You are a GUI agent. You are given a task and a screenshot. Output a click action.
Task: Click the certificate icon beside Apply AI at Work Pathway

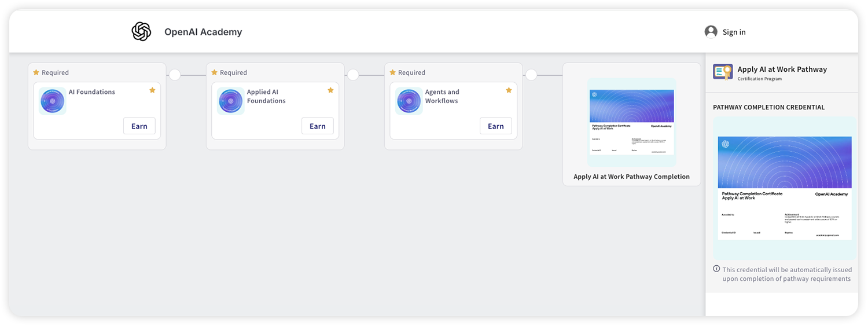point(723,72)
